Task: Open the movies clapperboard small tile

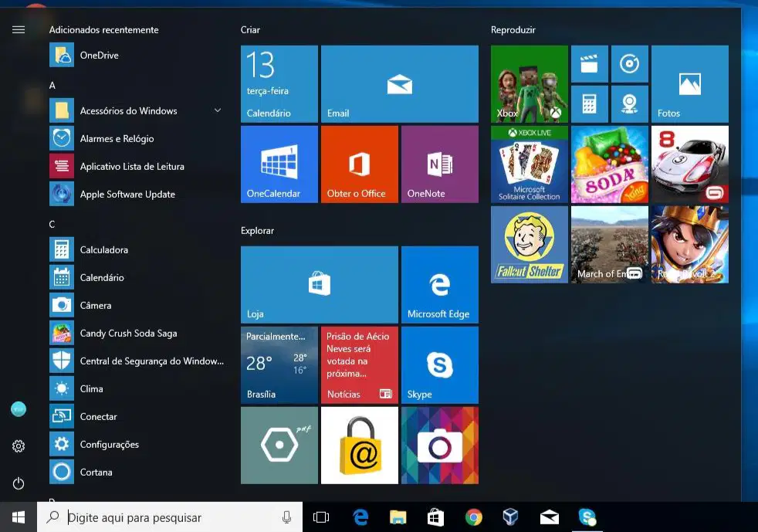Action: [x=589, y=64]
